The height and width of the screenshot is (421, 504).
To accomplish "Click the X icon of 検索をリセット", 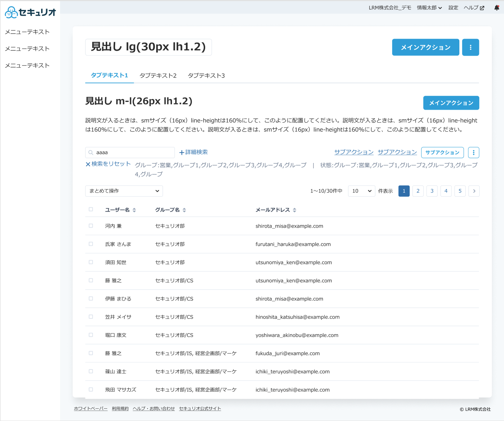I will tap(88, 164).
